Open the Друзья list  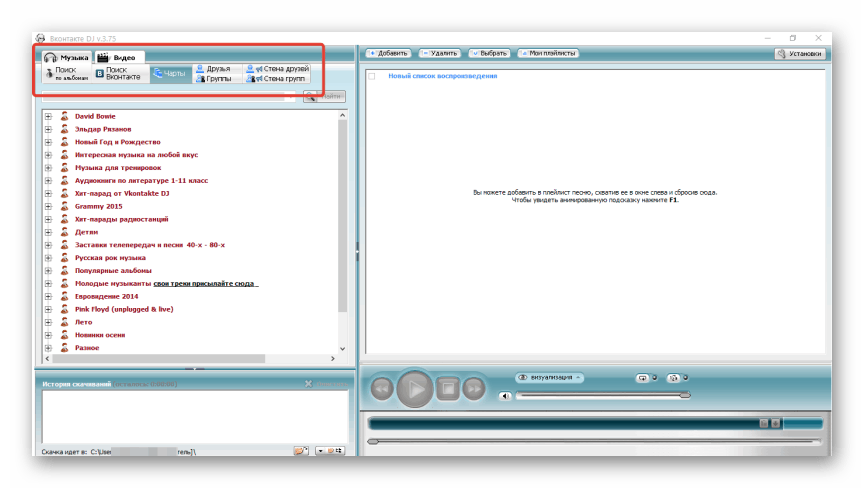(214, 69)
